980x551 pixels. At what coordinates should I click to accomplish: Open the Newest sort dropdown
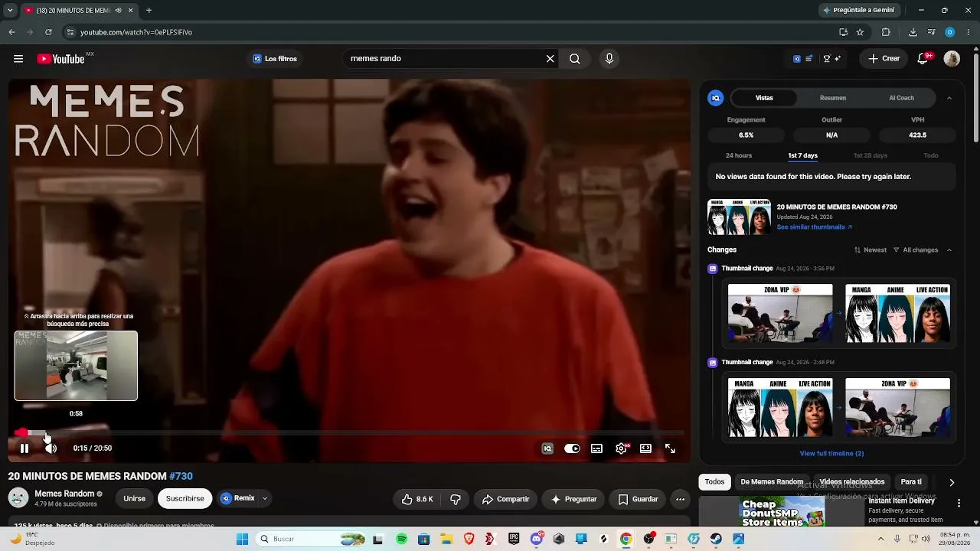click(871, 250)
